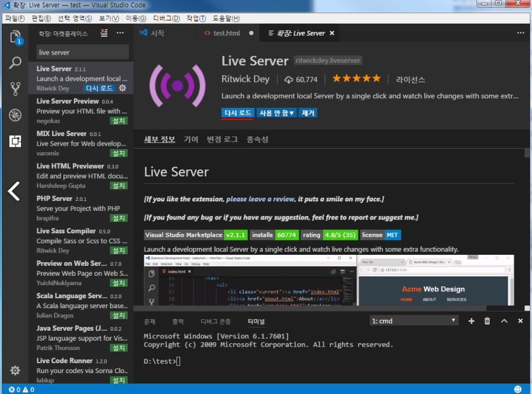Open the Disable dropdown button
The width and height of the screenshot is (532, 394).
tap(276, 113)
